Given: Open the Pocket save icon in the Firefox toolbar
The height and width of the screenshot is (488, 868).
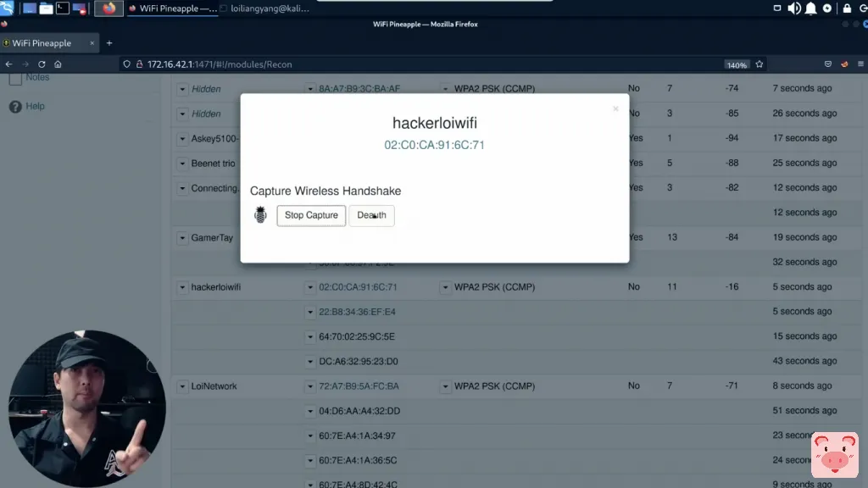Looking at the screenshot, I should [827, 64].
